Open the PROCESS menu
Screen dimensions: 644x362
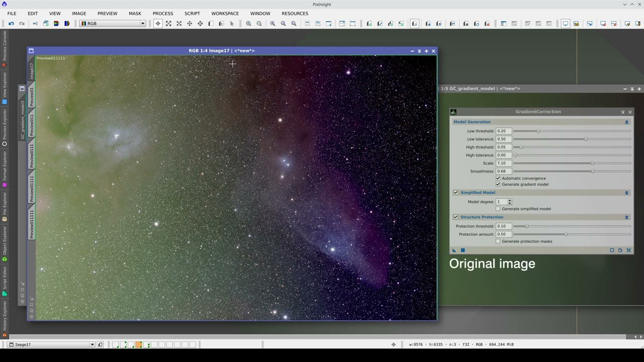(x=163, y=14)
